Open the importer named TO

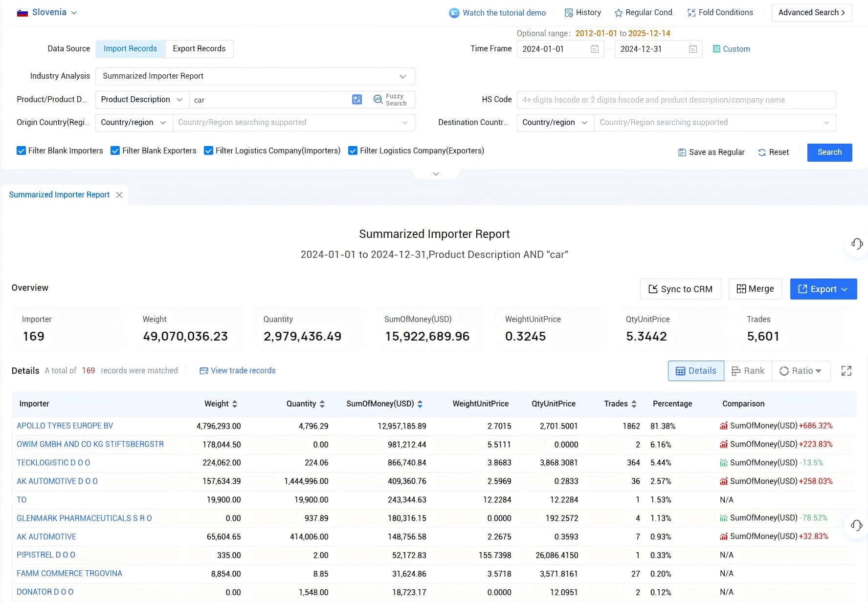[22, 500]
